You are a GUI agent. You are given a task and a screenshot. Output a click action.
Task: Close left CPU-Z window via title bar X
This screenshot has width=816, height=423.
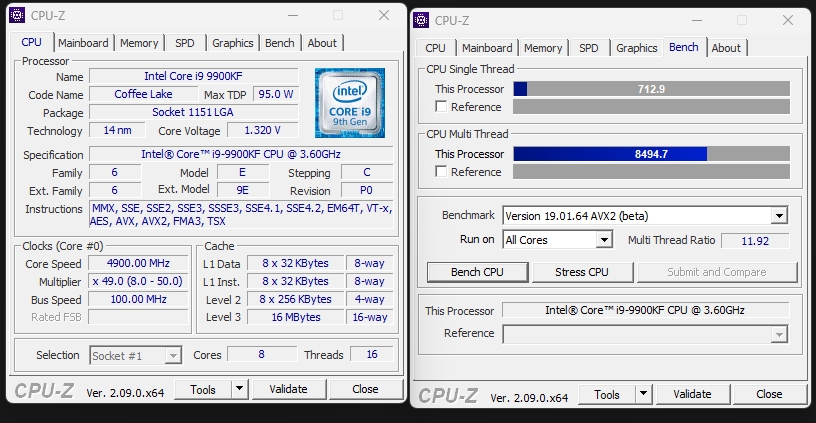click(x=384, y=15)
